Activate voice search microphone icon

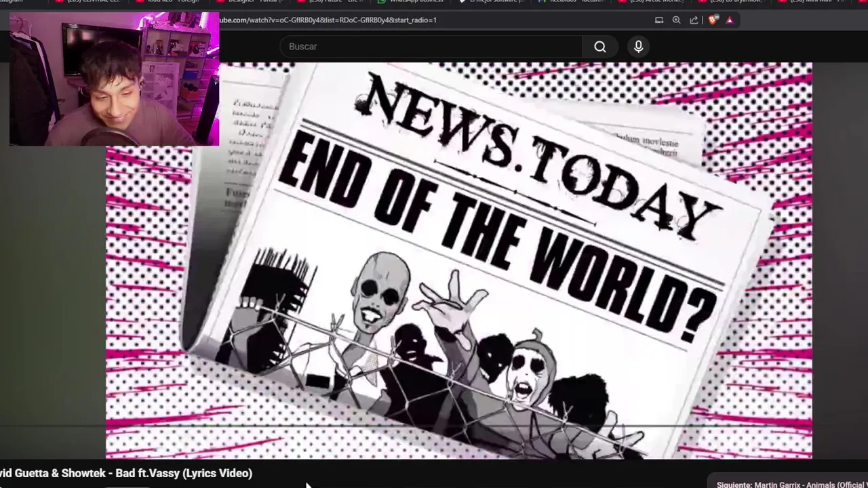pyautogui.click(x=638, y=46)
